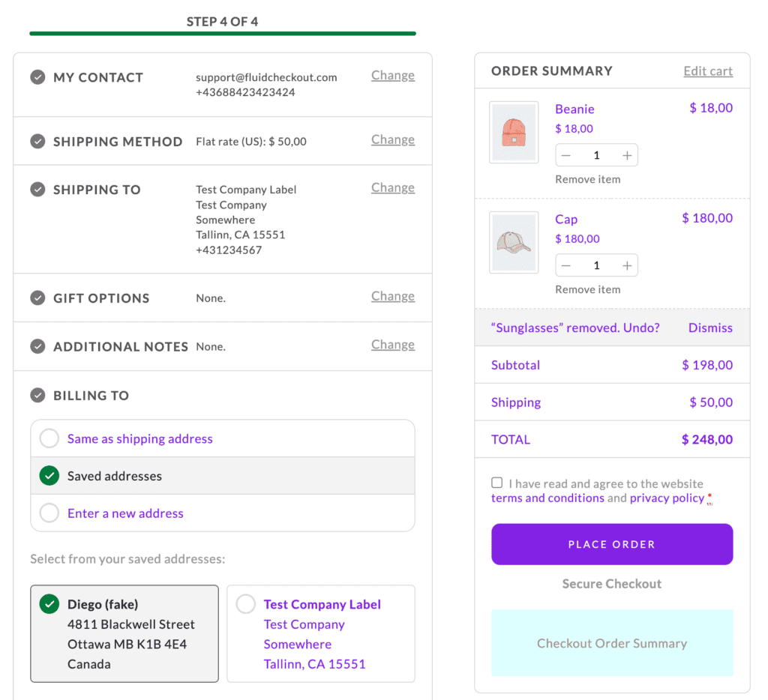Select 'Same as shipping address' radio option
Screen dimensions: 768x700
[x=49, y=438]
